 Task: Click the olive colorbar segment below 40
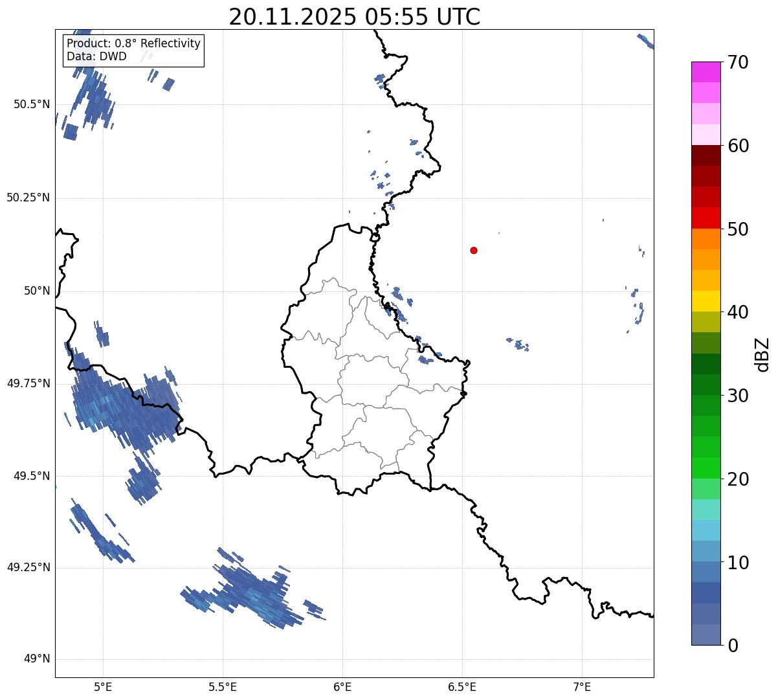pos(706,322)
